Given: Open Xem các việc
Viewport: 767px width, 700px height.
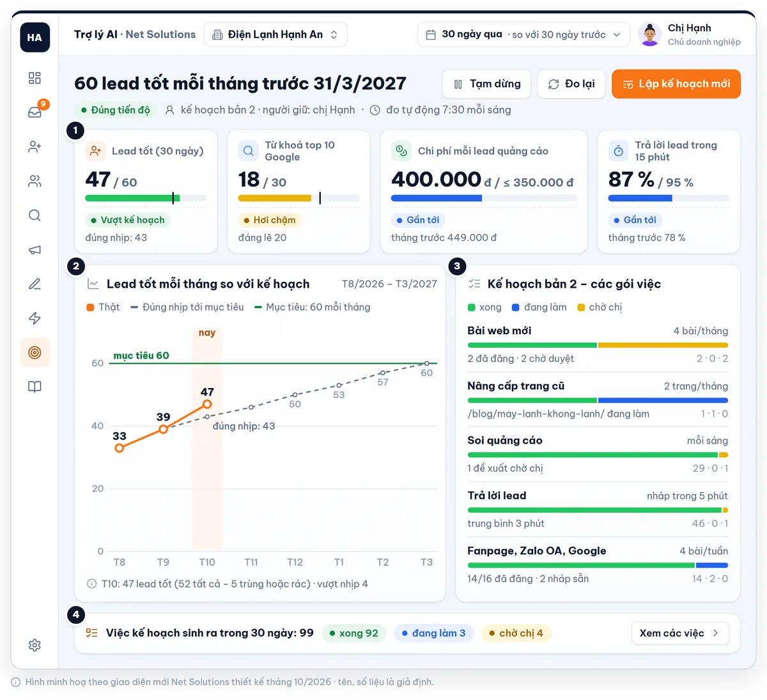Looking at the screenshot, I should 680,633.
